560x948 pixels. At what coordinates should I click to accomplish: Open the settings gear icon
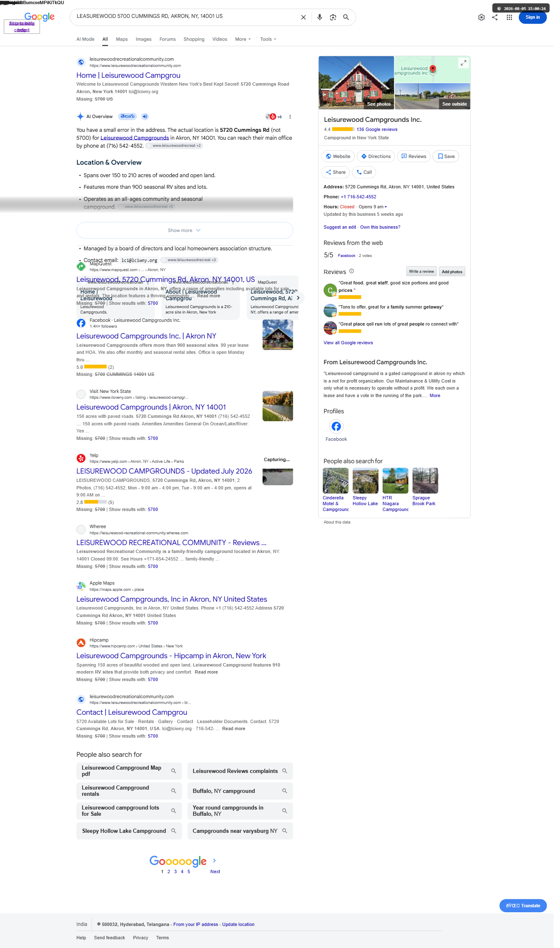click(x=481, y=17)
